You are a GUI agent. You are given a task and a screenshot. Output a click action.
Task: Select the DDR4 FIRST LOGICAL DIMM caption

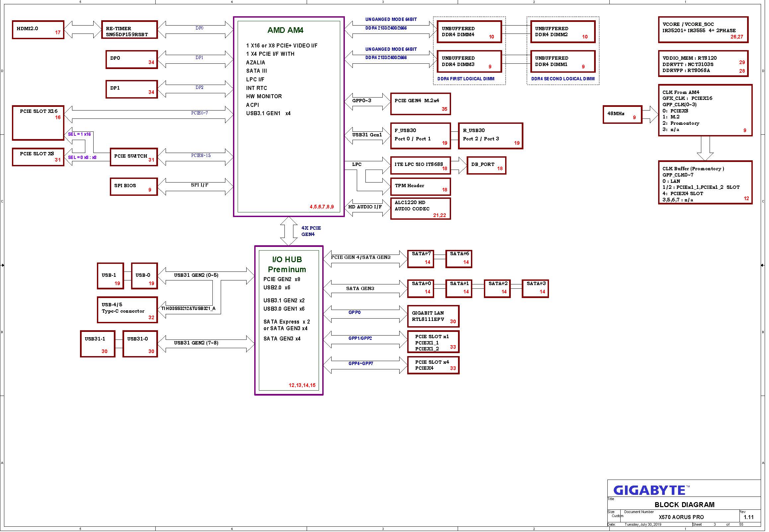tap(466, 79)
